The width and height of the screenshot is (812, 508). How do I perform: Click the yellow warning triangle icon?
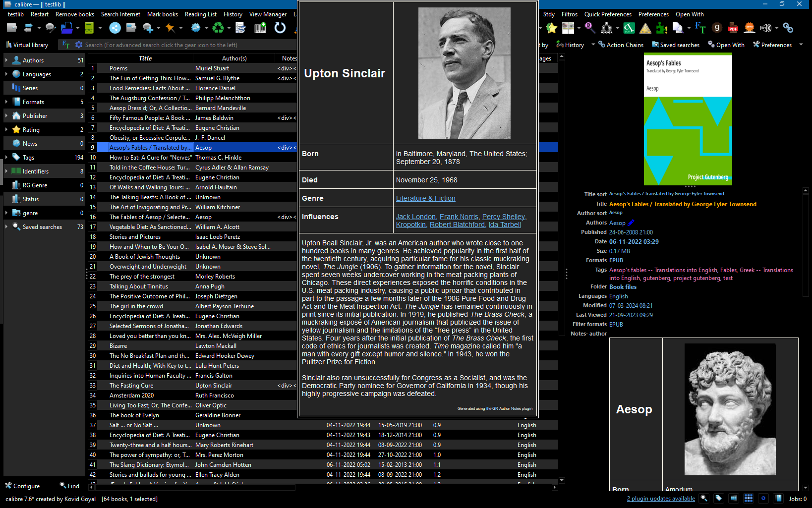(x=645, y=28)
